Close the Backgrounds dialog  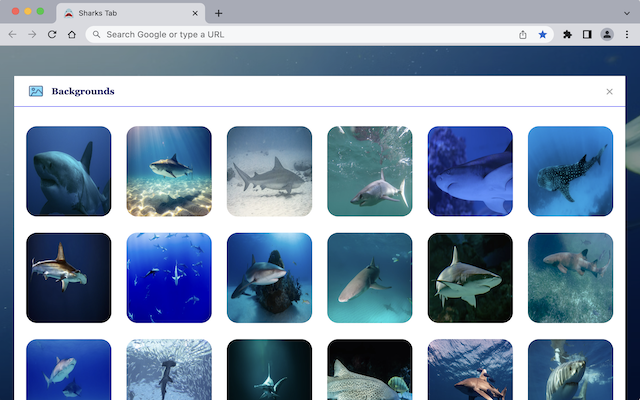[x=609, y=92]
